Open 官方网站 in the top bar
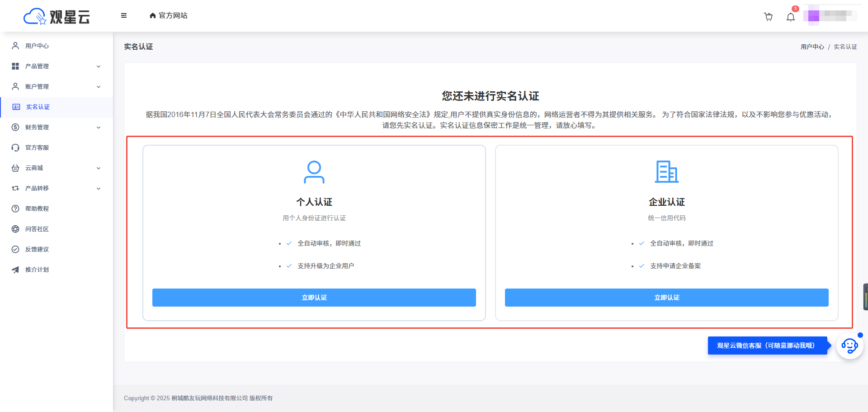 click(168, 15)
